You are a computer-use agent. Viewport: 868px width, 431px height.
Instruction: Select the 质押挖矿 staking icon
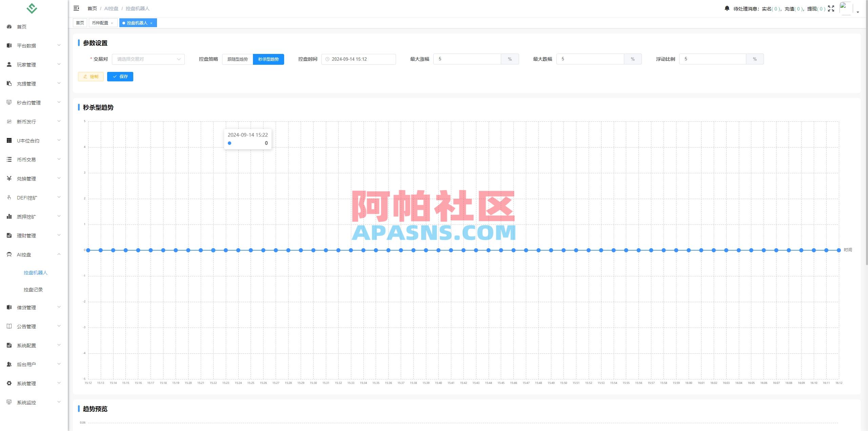[9, 216]
